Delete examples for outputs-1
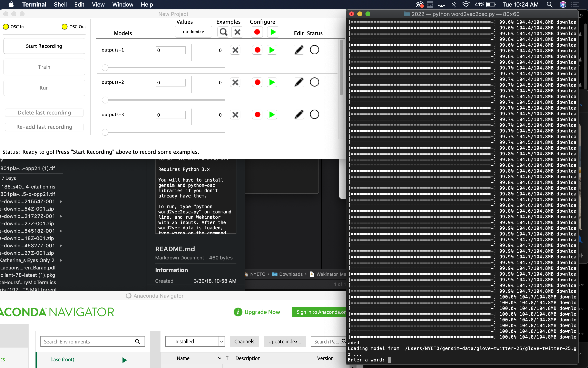The width and height of the screenshot is (588, 368). coord(235,50)
